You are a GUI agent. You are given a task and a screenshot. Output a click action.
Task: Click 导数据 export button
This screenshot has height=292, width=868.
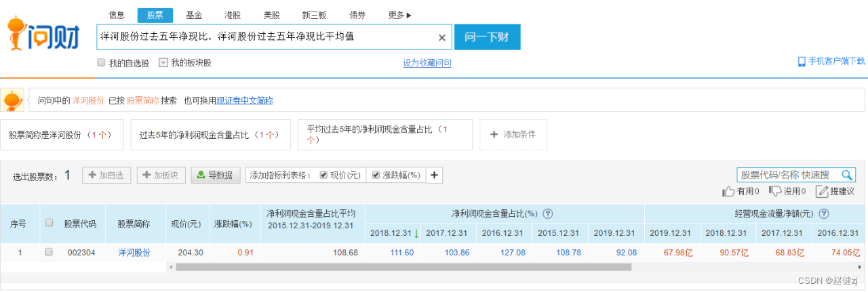coord(216,175)
